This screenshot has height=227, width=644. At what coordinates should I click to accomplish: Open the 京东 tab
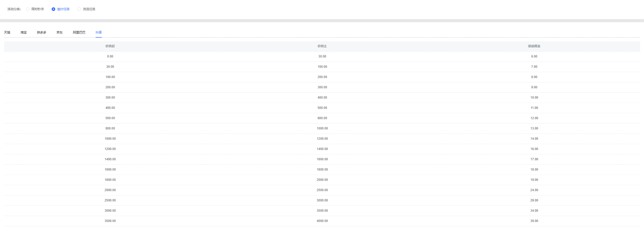59,32
